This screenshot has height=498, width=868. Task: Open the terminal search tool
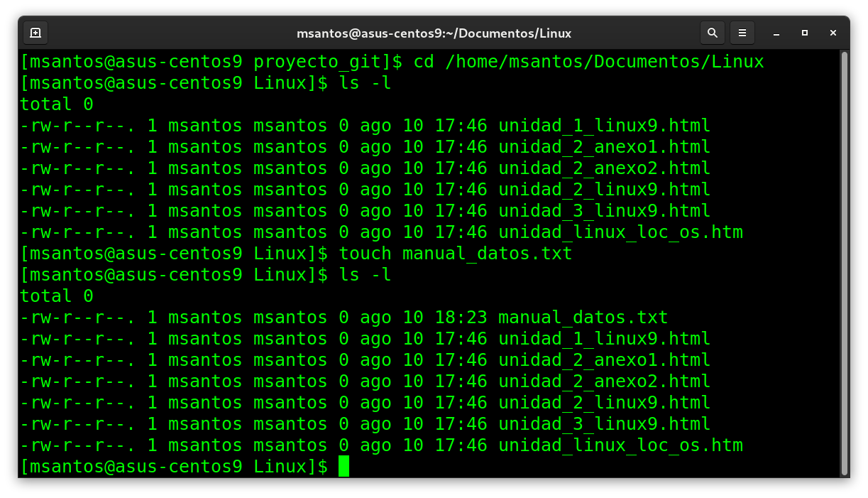[712, 33]
